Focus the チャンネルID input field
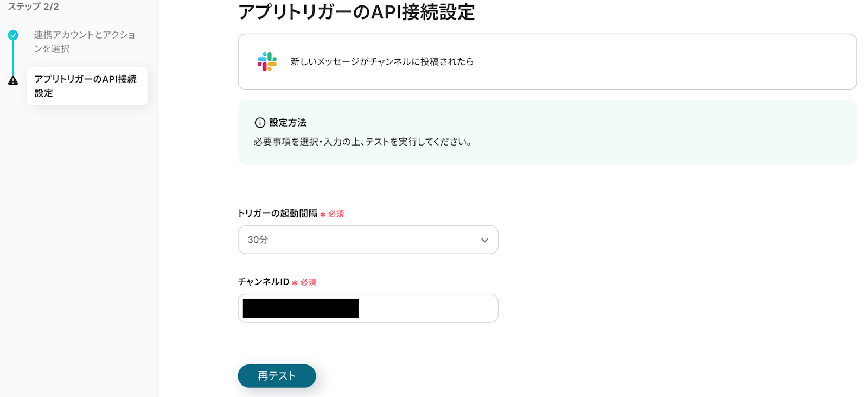 [x=427, y=308]
